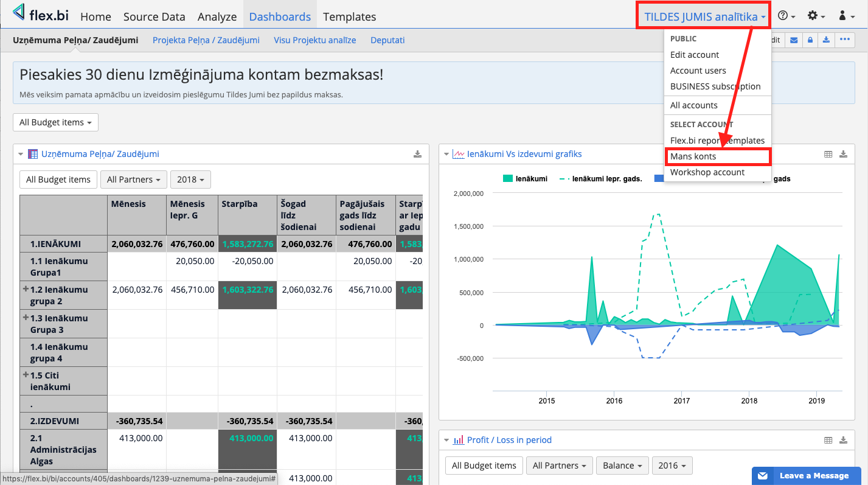
Task: Export the Uzņēmuma Peļņa/ Zaudējumi table report
Action: coord(417,155)
